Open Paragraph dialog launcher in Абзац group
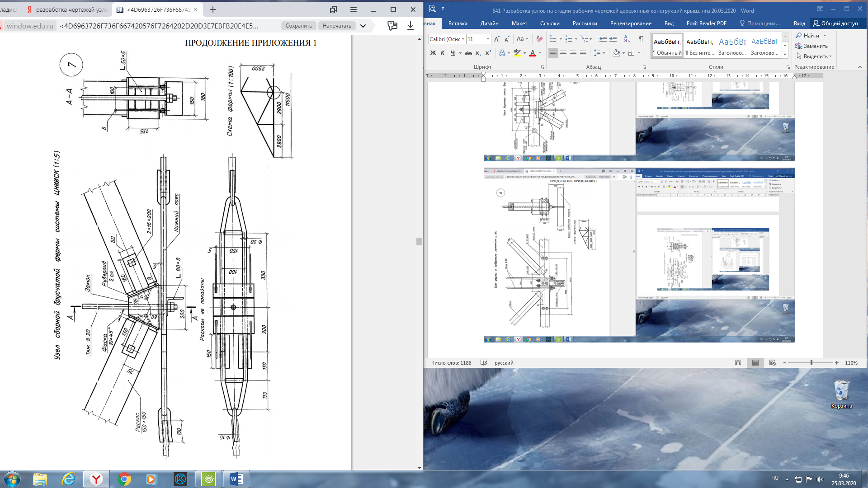868x488 pixels. point(645,67)
